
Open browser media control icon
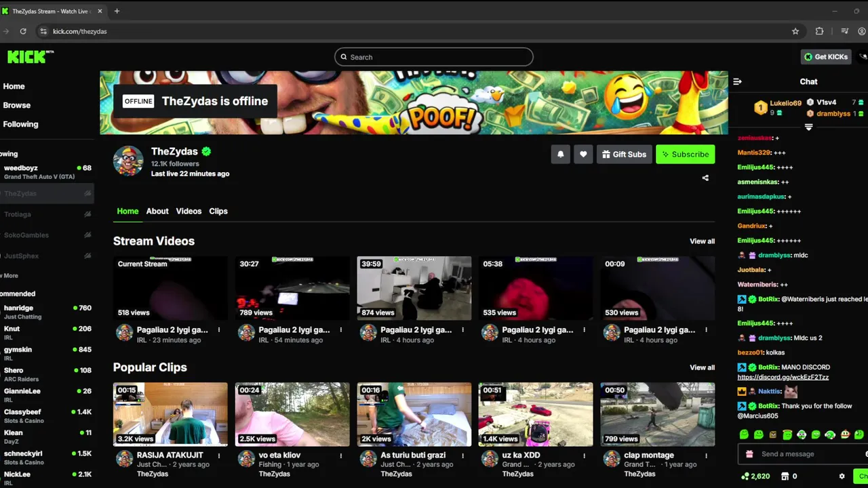point(844,31)
